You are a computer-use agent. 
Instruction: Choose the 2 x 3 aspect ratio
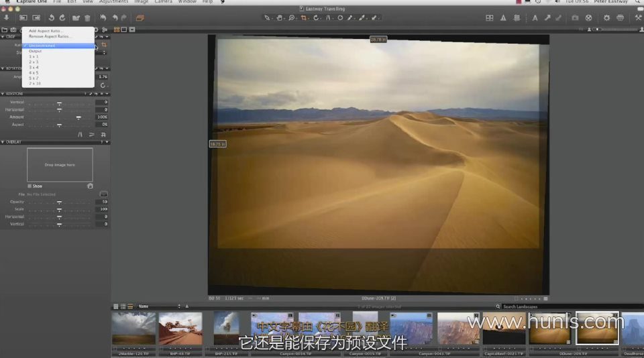pyautogui.click(x=34, y=62)
